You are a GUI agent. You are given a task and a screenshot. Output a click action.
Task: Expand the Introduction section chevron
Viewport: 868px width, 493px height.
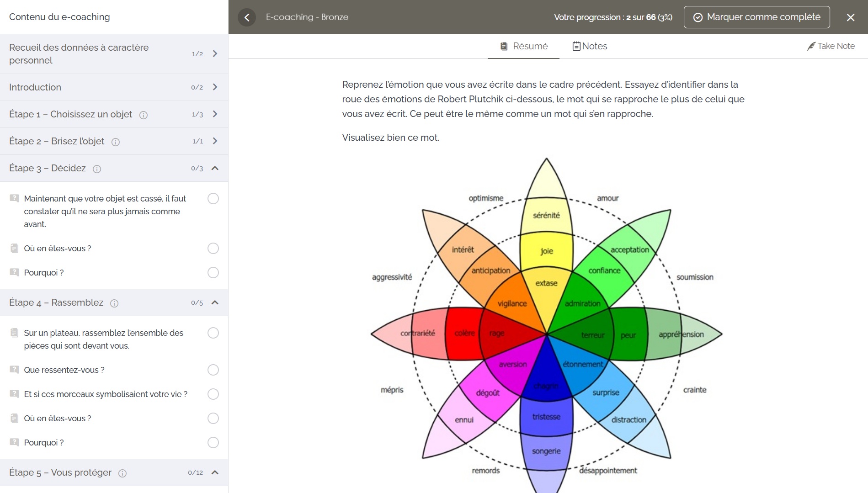(x=215, y=87)
